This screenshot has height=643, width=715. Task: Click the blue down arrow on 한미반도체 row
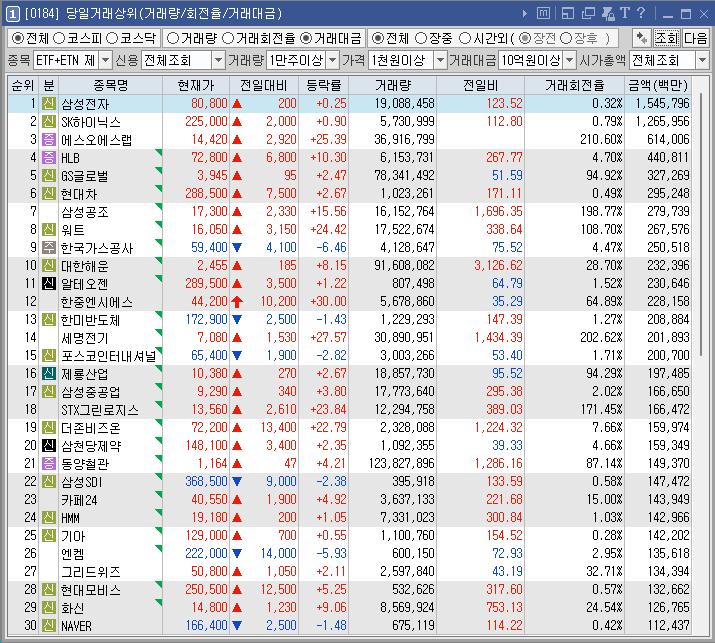click(237, 319)
